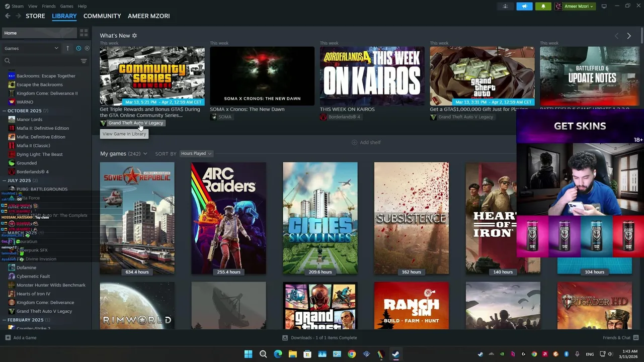Open the Friends & Chat icon
This screenshot has height=362, width=644.
tap(636, 338)
